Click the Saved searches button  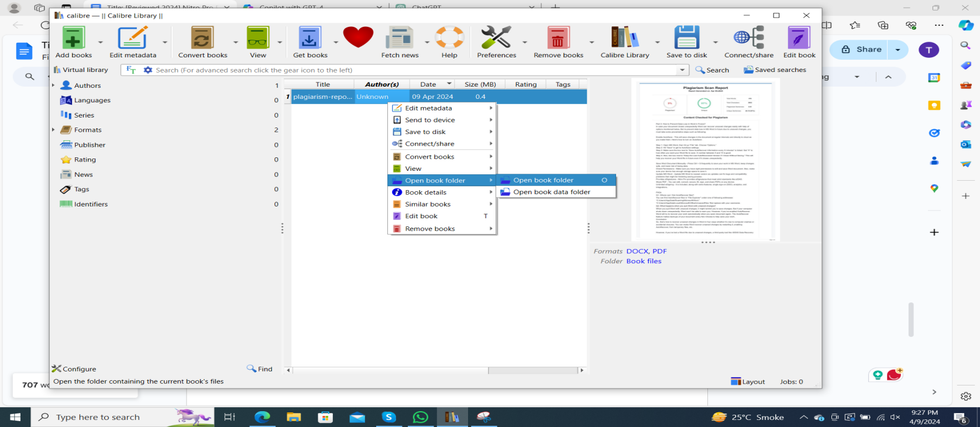(775, 70)
